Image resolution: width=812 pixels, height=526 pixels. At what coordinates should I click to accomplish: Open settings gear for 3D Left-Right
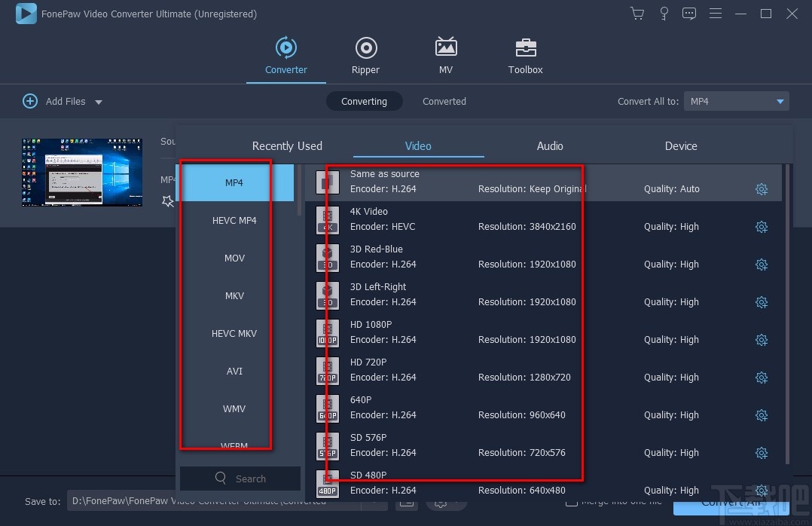click(x=762, y=302)
